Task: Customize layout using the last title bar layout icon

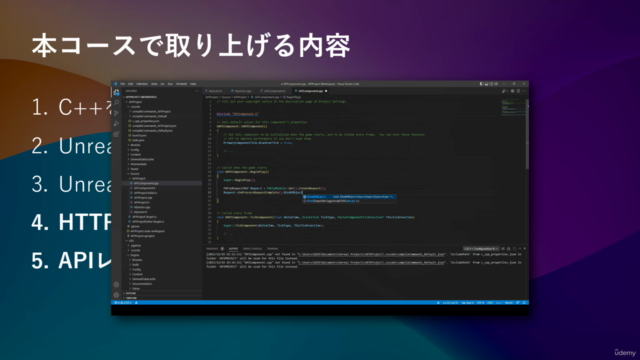Action: [x=496, y=84]
